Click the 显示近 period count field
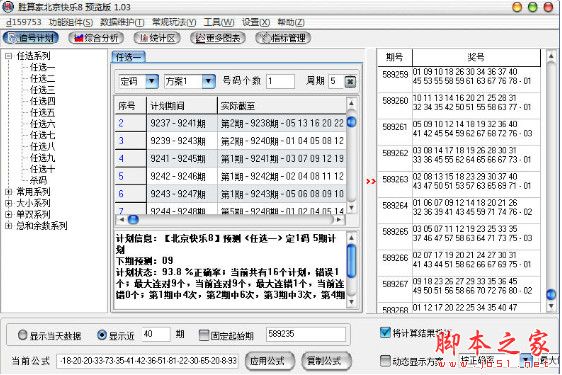 [x=156, y=334]
